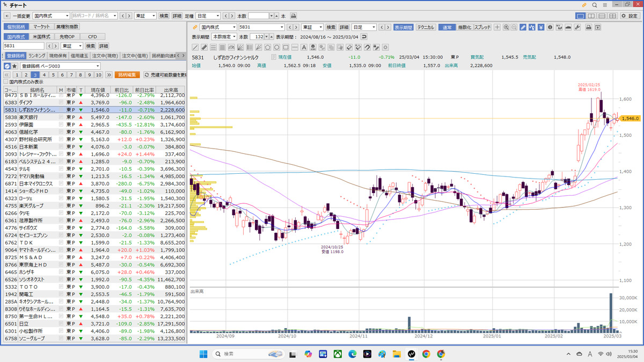Open the 足種 日足 dropdown in the top bar

pos(208,16)
